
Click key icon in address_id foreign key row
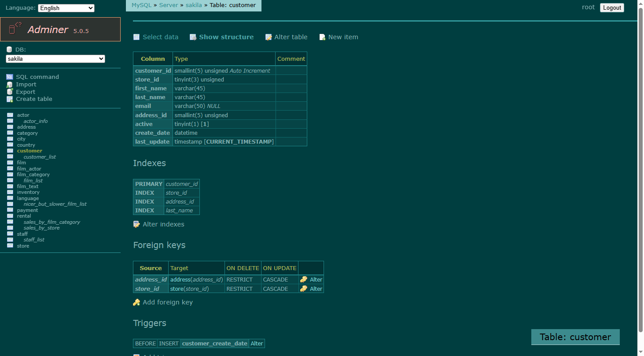pos(304,279)
